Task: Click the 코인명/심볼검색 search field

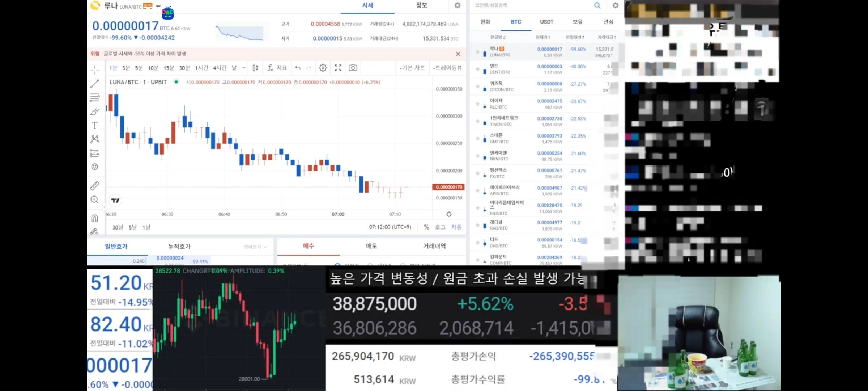Action: click(x=532, y=5)
